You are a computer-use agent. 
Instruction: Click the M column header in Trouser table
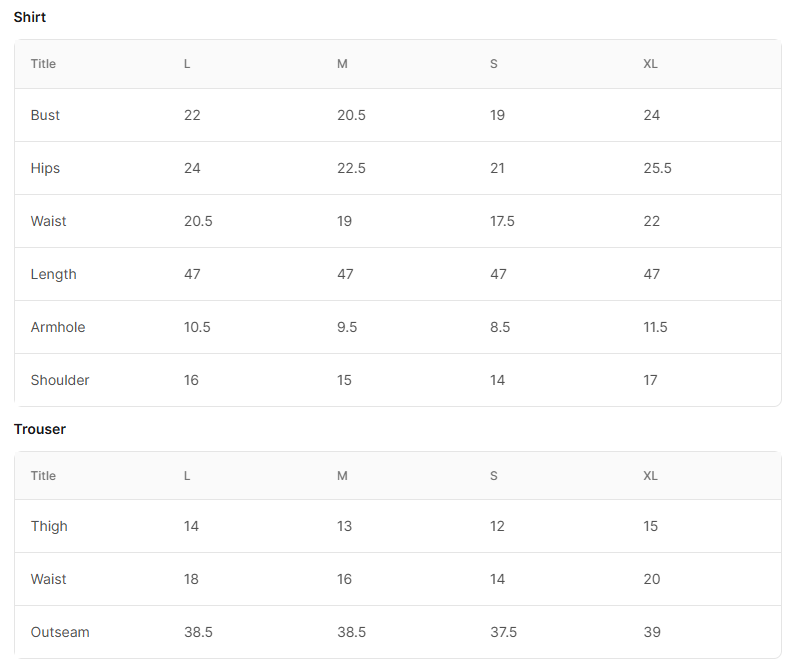(342, 476)
